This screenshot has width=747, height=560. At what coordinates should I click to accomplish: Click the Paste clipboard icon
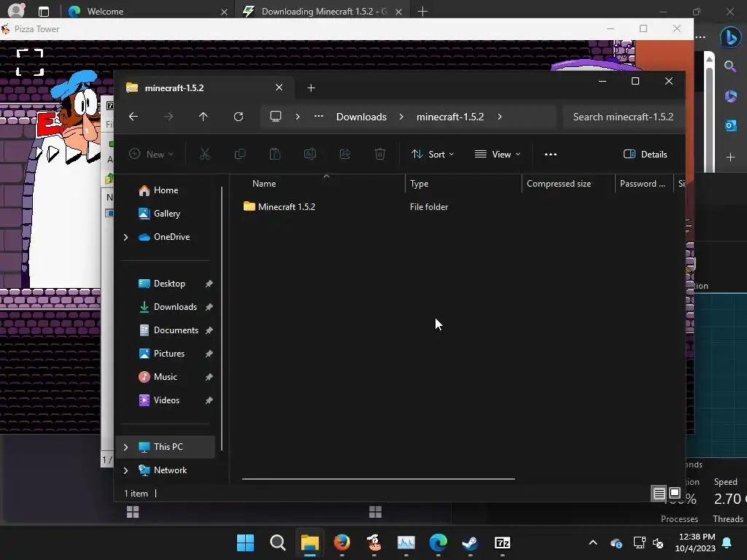[275, 155]
